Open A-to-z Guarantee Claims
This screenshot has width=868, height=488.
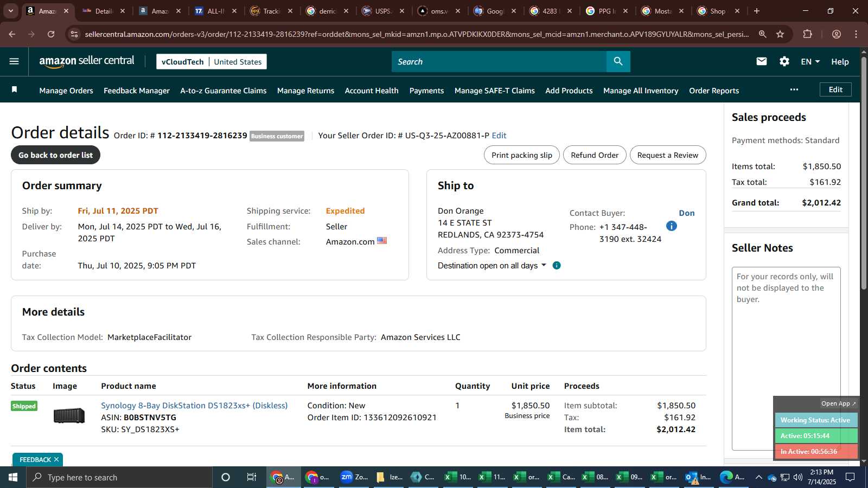pos(224,91)
